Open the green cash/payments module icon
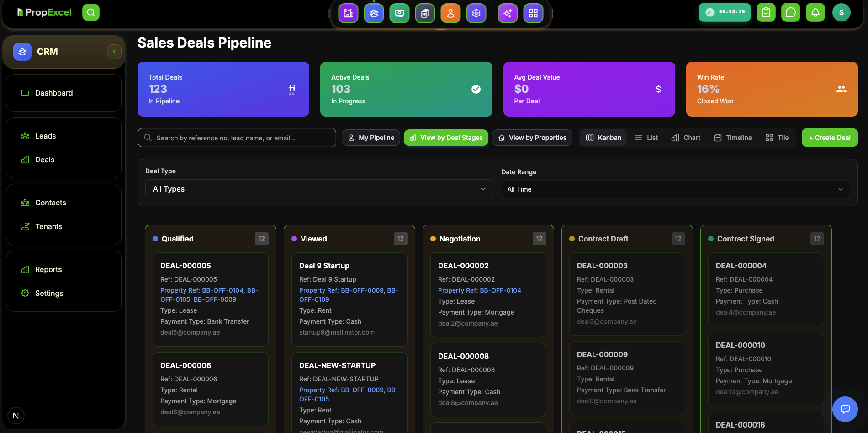868x433 pixels. (399, 13)
